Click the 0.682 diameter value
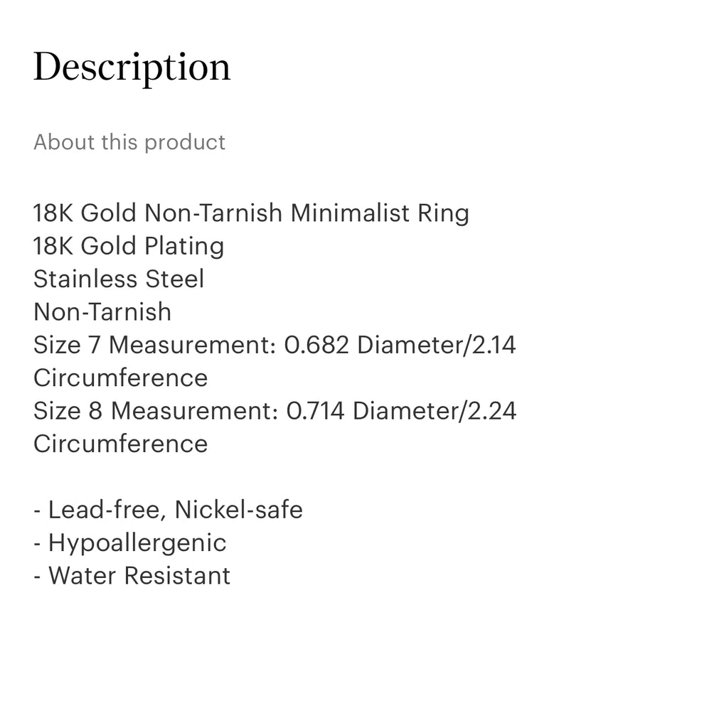 tap(316, 345)
